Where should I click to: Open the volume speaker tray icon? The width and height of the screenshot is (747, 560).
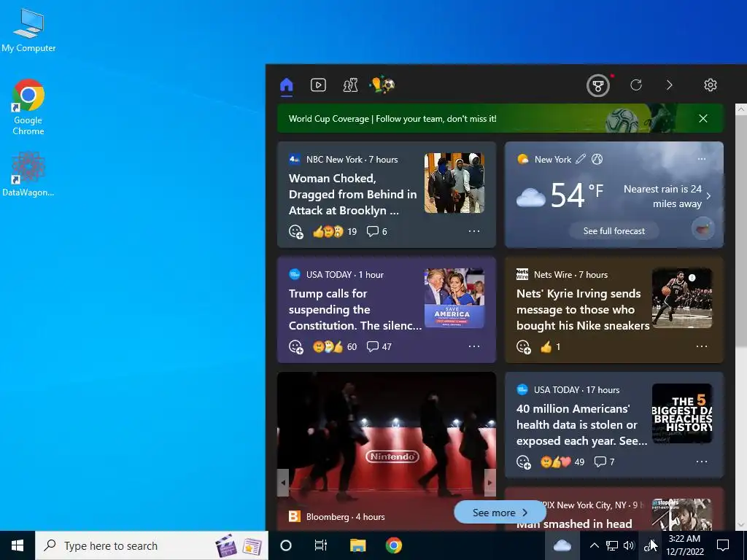coord(629,545)
